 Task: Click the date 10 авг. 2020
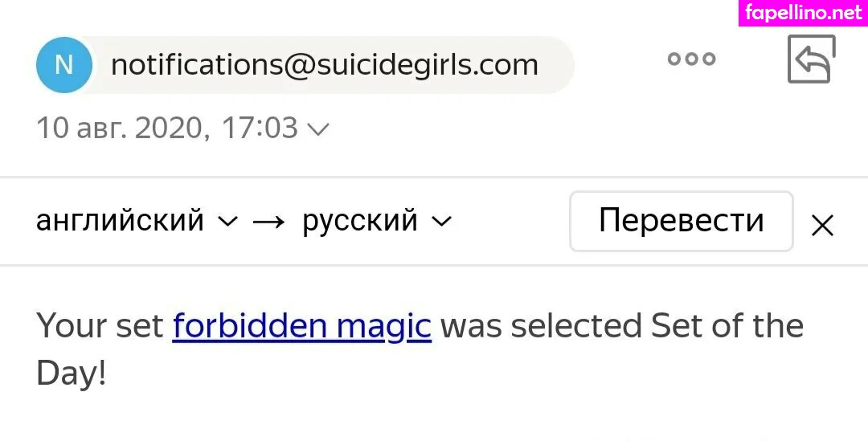tap(122, 129)
